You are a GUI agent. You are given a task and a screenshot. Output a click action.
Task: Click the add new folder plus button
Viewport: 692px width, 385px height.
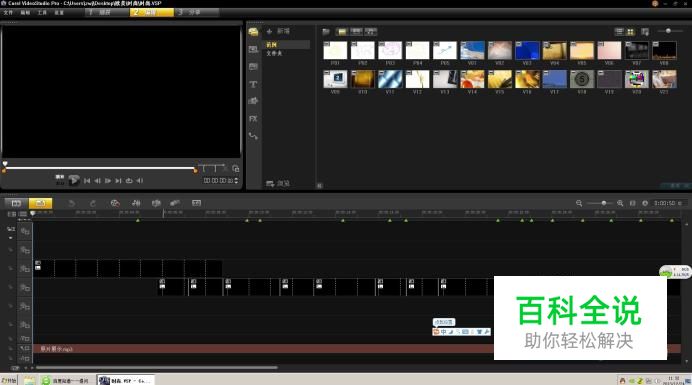point(269,31)
